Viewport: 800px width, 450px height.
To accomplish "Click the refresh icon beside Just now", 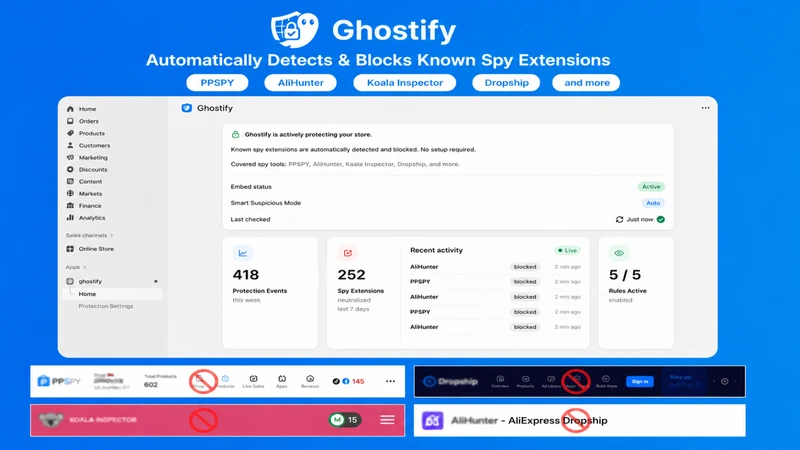I will 619,219.
